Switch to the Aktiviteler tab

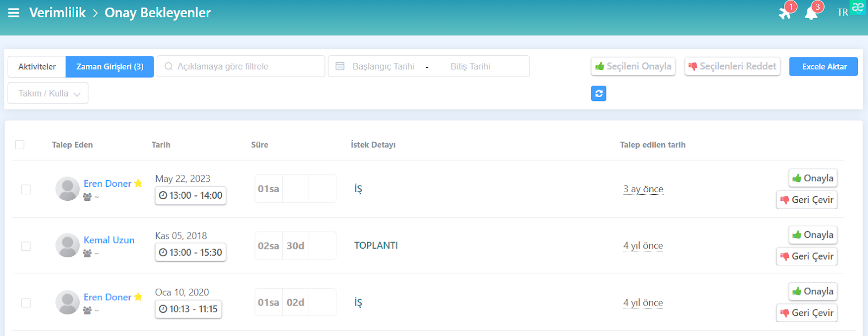pyautogui.click(x=37, y=67)
